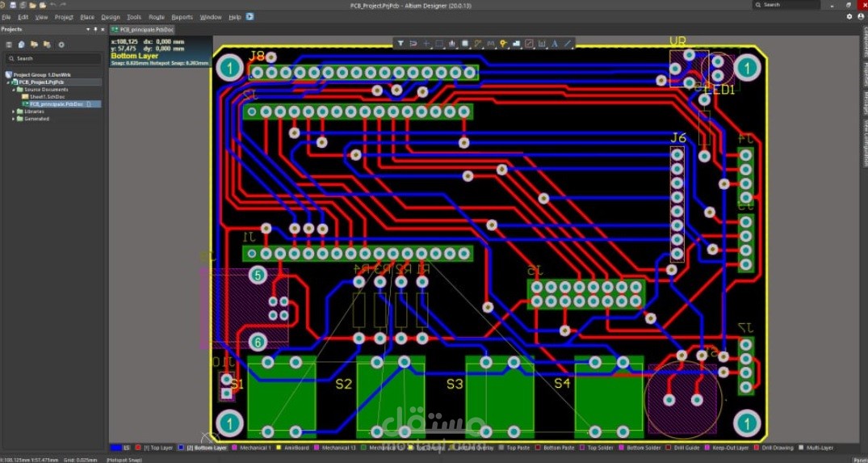This screenshot has width=868, height=463.
Task: Select the place polygon pour tool
Action: pos(516,43)
